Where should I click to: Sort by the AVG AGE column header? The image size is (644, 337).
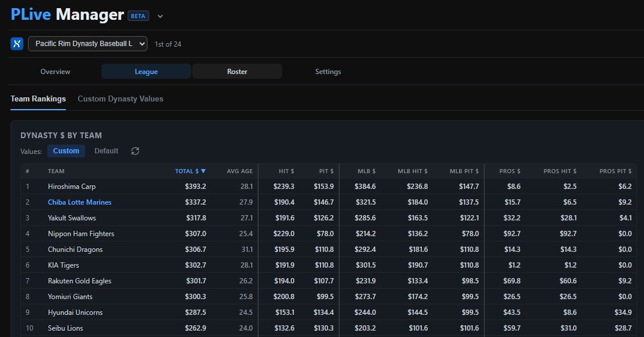coord(240,171)
